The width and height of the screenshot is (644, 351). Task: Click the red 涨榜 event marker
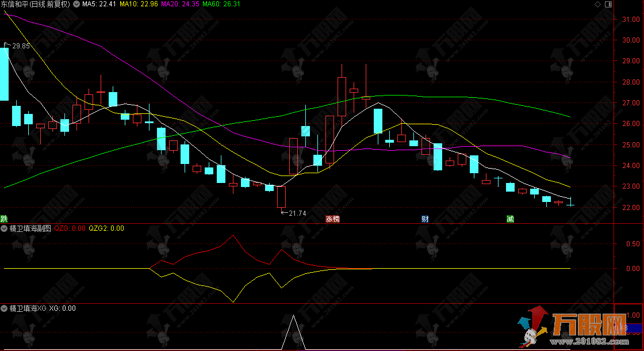click(332, 219)
